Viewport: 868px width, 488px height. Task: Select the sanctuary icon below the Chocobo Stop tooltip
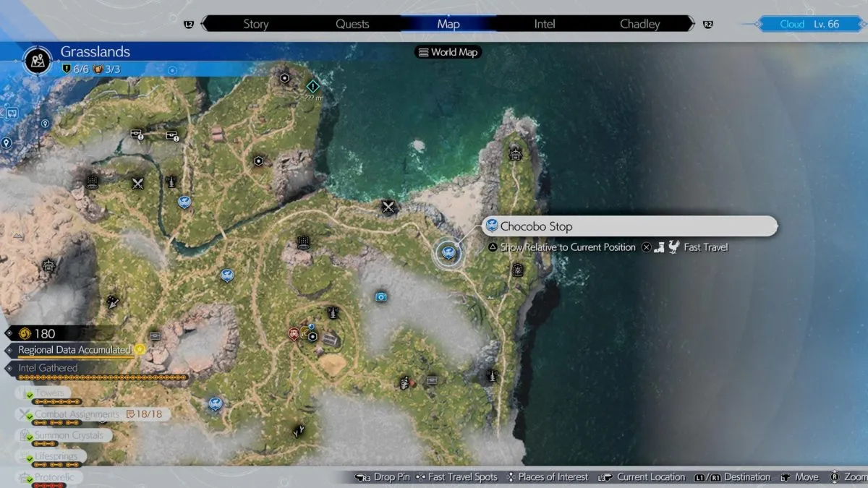point(518,270)
